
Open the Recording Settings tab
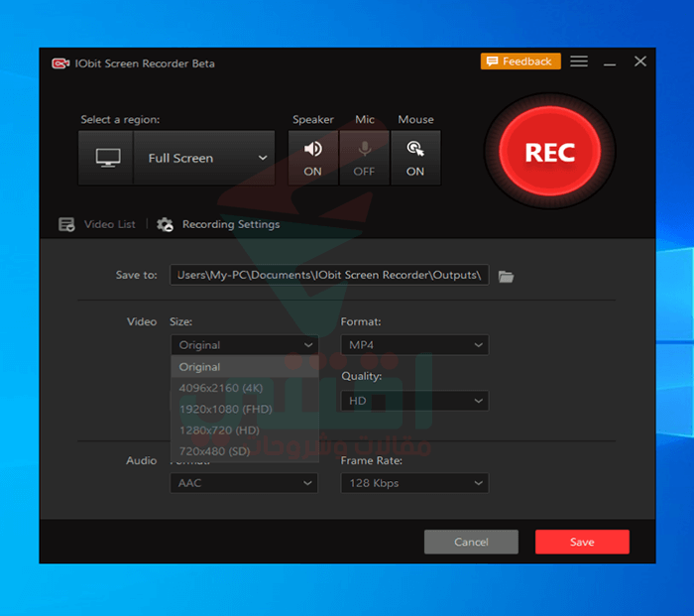pyautogui.click(x=218, y=224)
